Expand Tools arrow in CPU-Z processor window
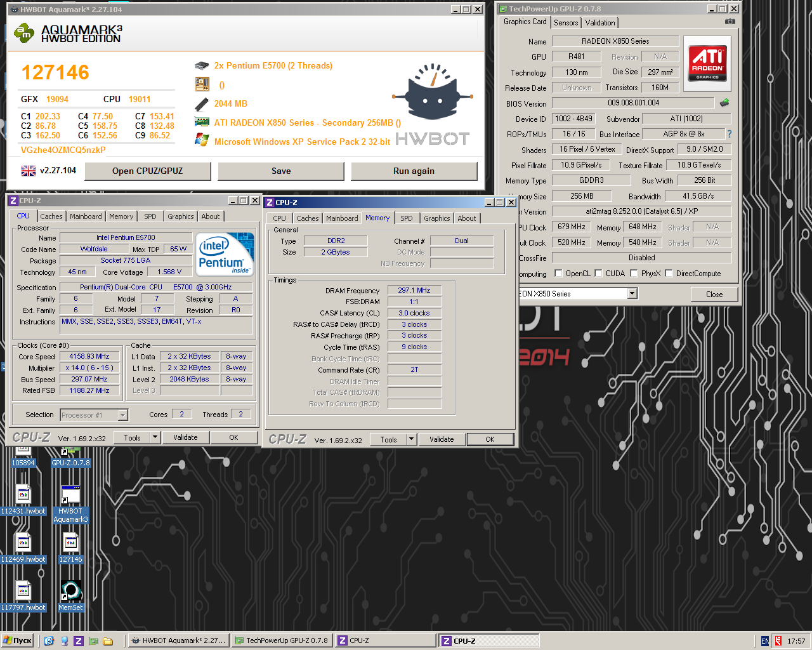Screen dimensions: 812x650 pyautogui.click(x=155, y=437)
